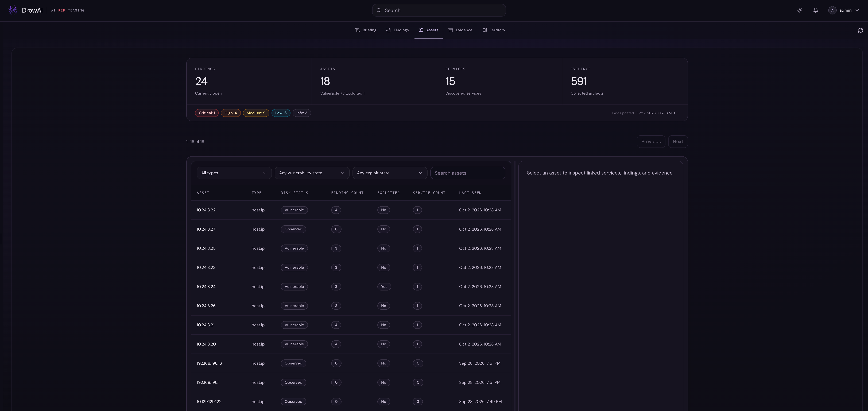The height and width of the screenshot is (411, 868).
Task: Click the Search assets input
Action: (x=467, y=173)
